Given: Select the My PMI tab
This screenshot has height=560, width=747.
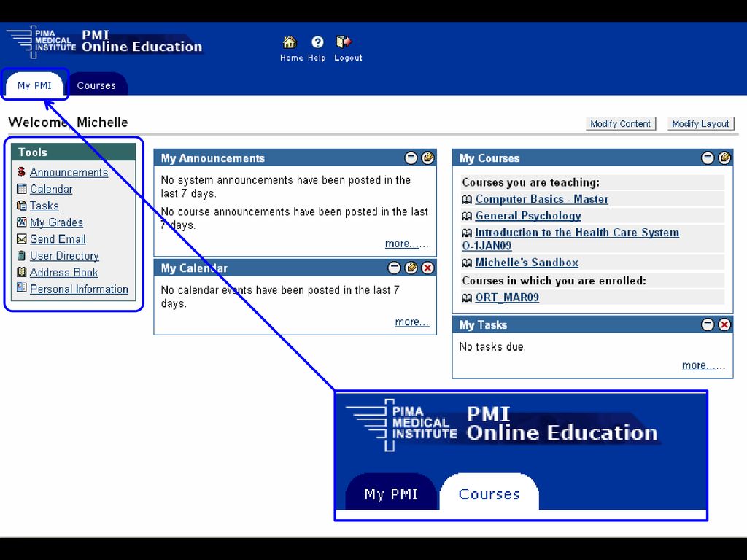Looking at the screenshot, I should point(34,85).
